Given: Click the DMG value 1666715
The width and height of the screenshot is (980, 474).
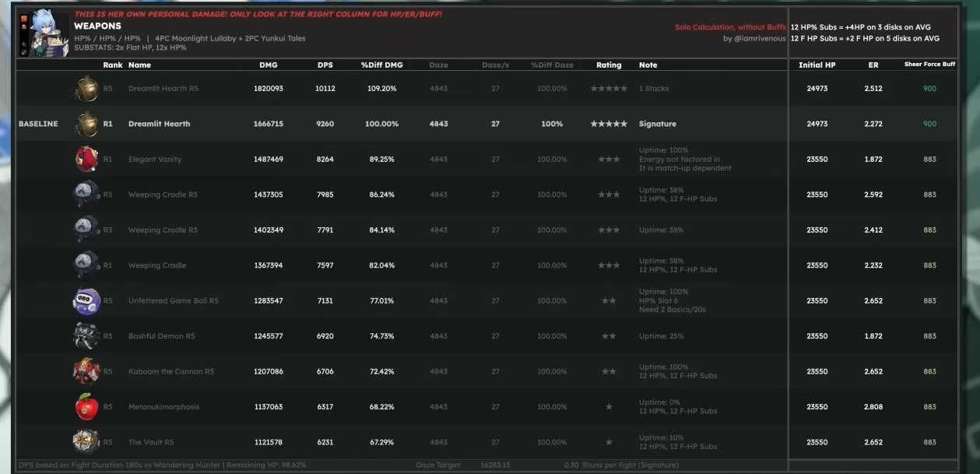Looking at the screenshot, I should 269,124.
